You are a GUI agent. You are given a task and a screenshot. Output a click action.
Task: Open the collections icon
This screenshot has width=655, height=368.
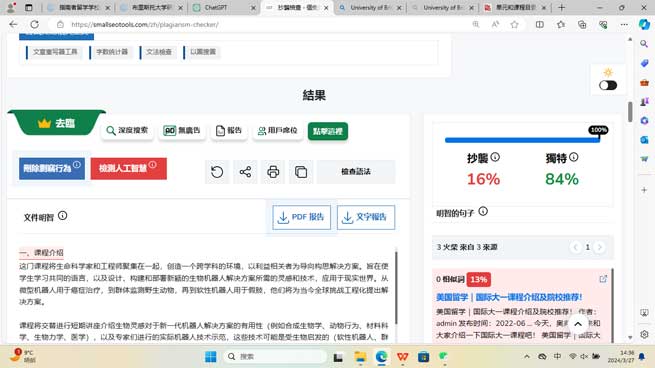point(582,24)
